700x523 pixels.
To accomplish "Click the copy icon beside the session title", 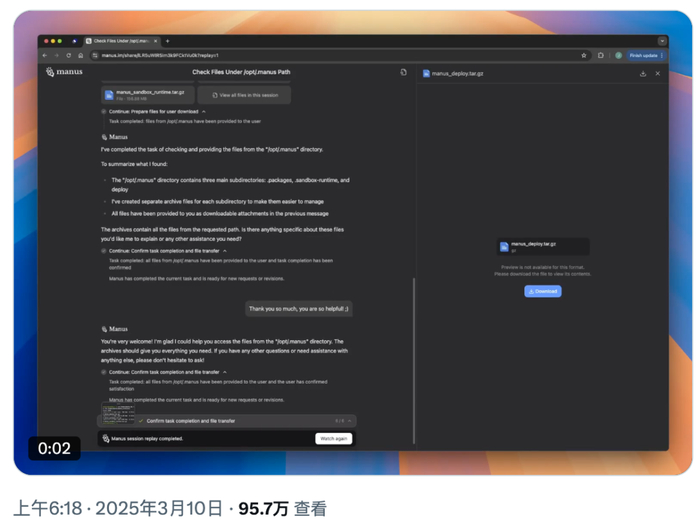I will 403,72.
